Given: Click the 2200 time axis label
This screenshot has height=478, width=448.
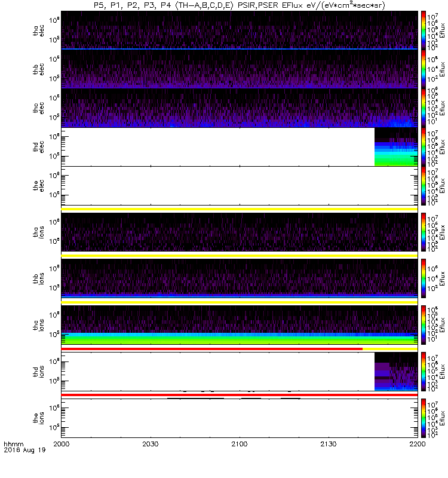Looking at the screenshot, I should point(418,444).
